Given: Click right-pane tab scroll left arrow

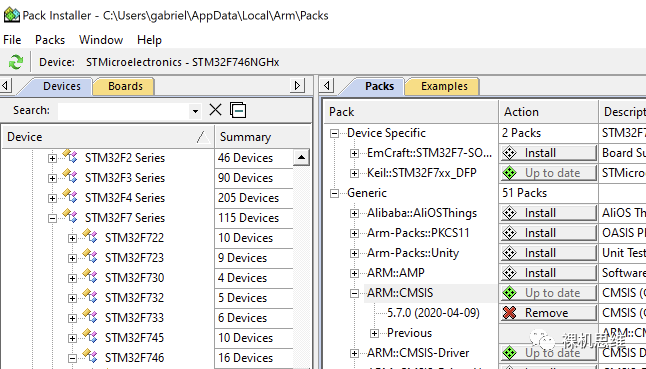Looking at the screenshot, I should point(327,86).
